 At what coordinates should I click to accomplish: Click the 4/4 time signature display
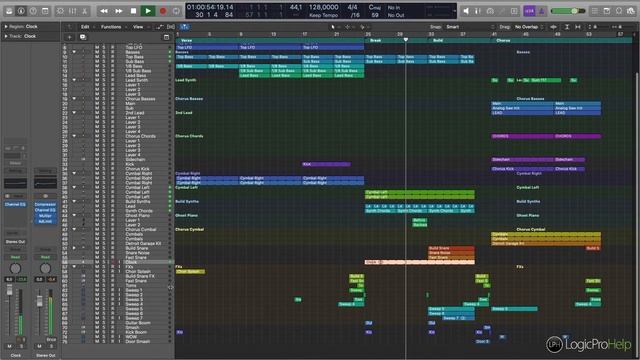click(x=352, y=7)
